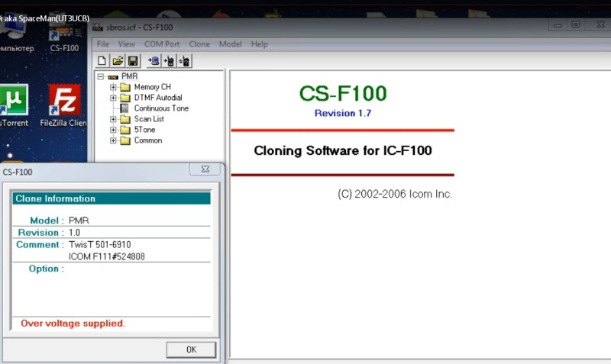611x364 pixels.
Task: Minimize the sbros.icf CS-F100 window
Action: pos(558,25)
